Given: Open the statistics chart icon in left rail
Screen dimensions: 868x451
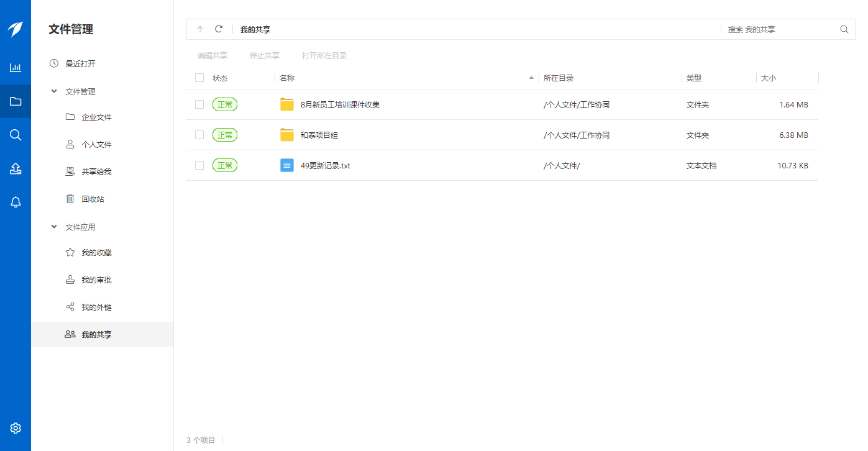Looking at the screenshot, I should point(16,68).
